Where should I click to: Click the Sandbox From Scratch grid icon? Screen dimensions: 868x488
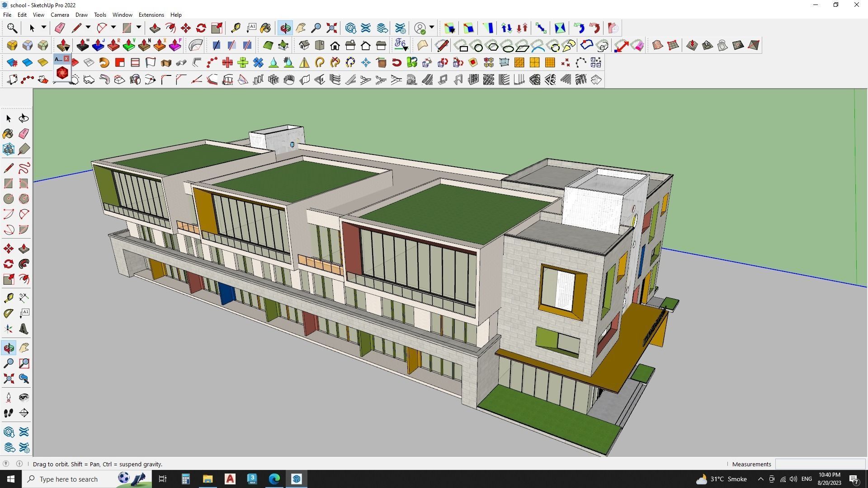coord(673,45)
